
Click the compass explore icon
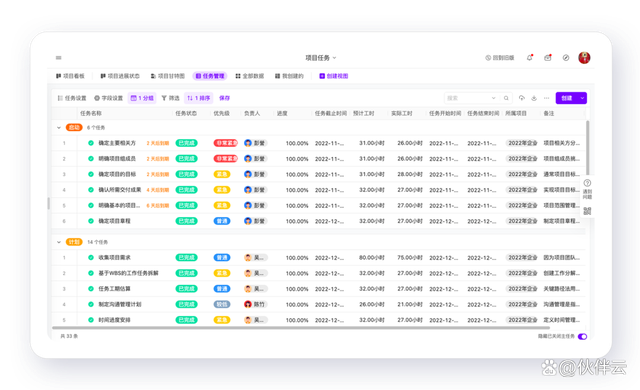point(566,58)
